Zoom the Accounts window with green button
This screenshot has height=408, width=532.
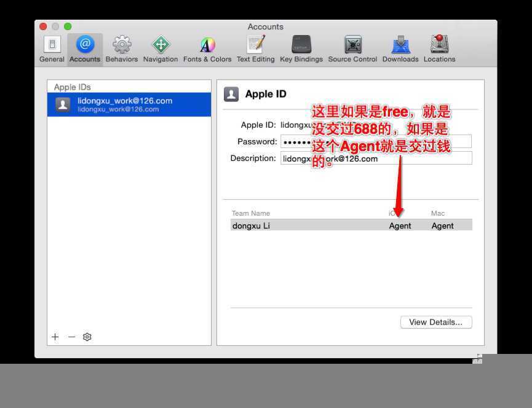(68, 26)
